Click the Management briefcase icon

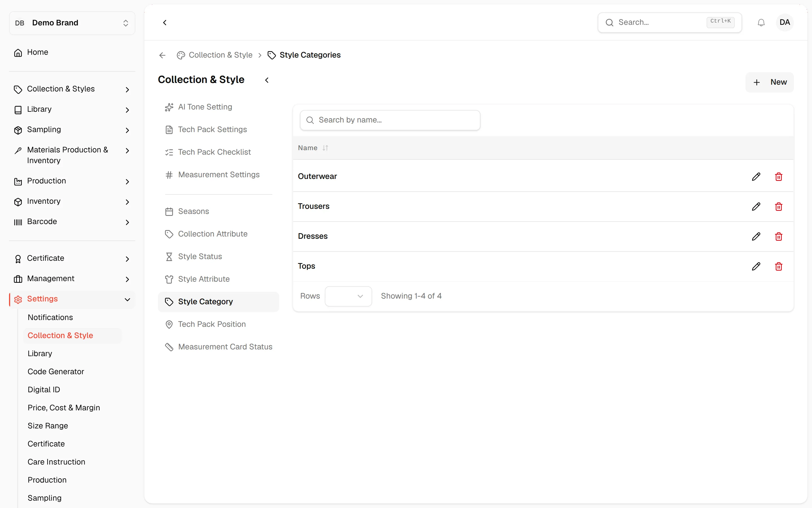pyautogui.click(x=18, y=279)
